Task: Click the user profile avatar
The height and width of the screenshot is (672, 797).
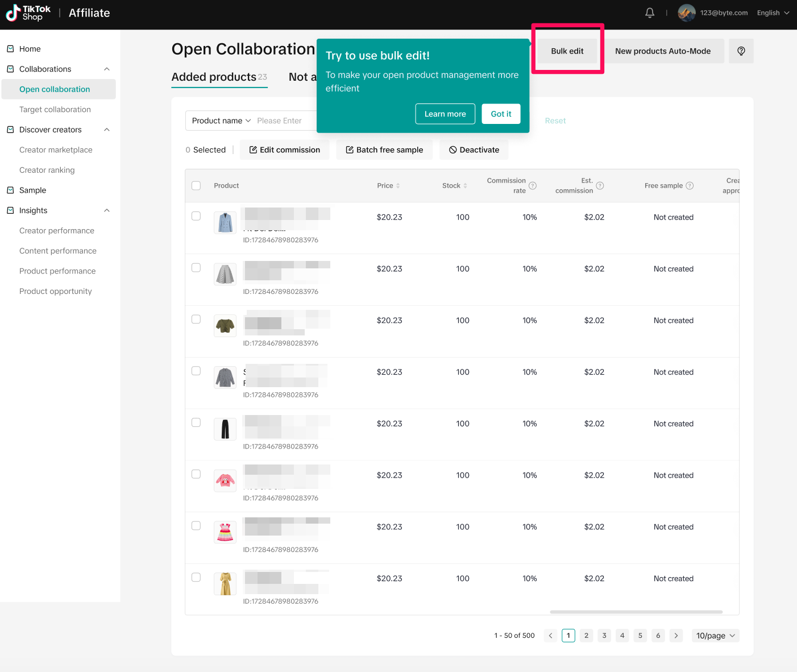Action: 686,13
